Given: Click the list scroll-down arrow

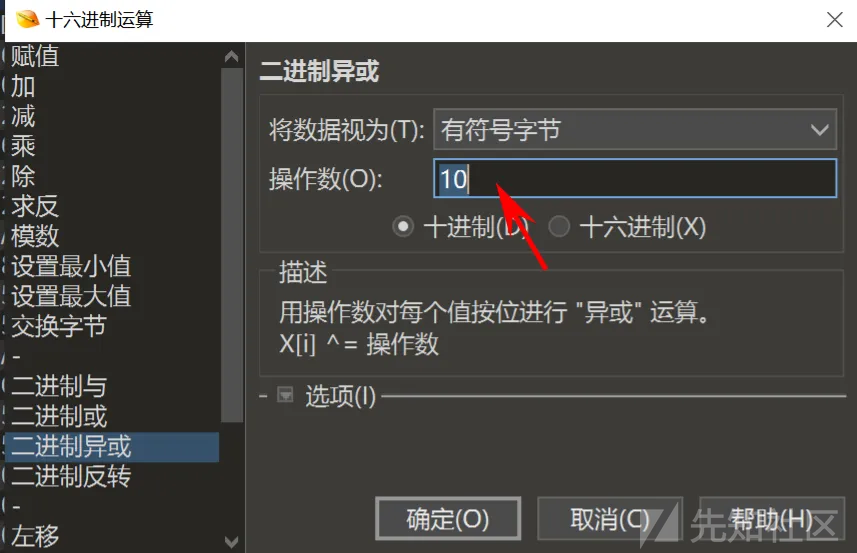Looking at the screenshot, I should coord(231,542).
